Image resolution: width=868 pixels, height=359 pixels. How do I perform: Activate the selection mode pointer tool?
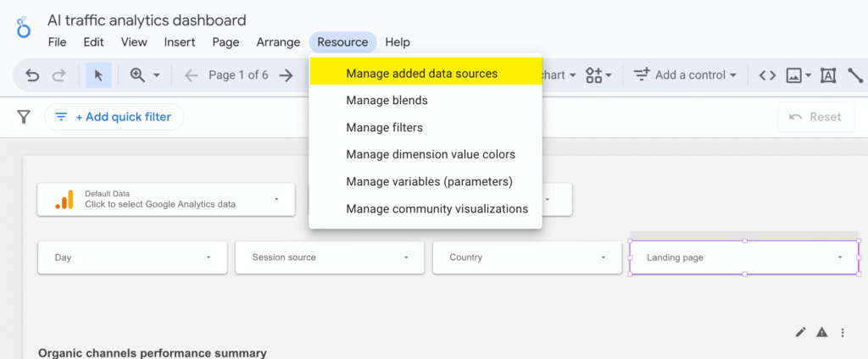pos(98,75)
